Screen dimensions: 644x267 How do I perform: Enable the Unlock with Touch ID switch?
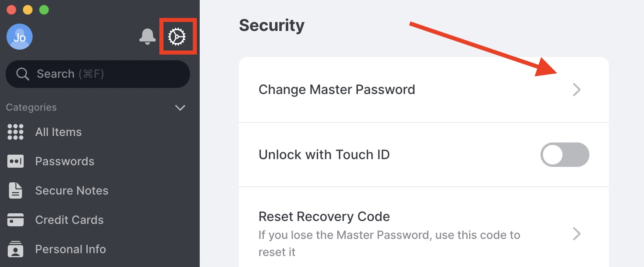pos(565,155)
